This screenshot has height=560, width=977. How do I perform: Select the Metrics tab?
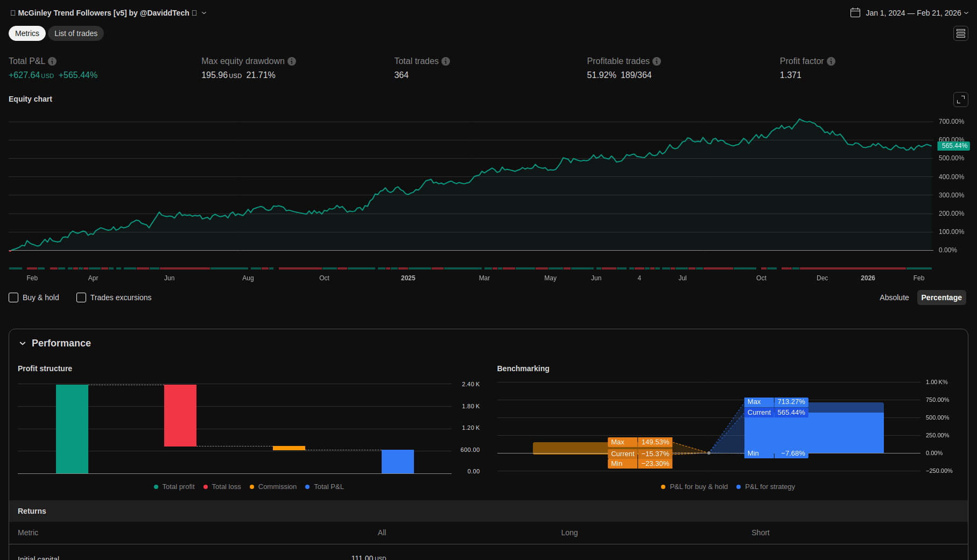pyautogui.click(x=27, y=33)
